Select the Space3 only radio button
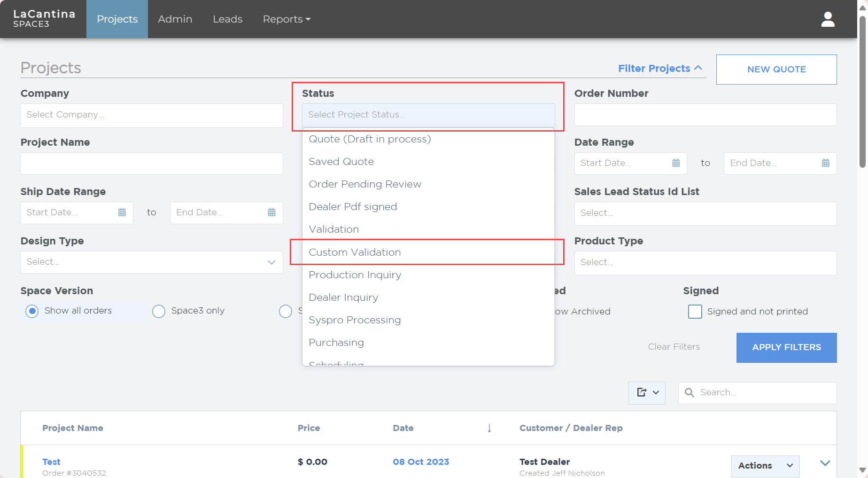Screen dimensions: 868x478 click(x=159, y=311)
